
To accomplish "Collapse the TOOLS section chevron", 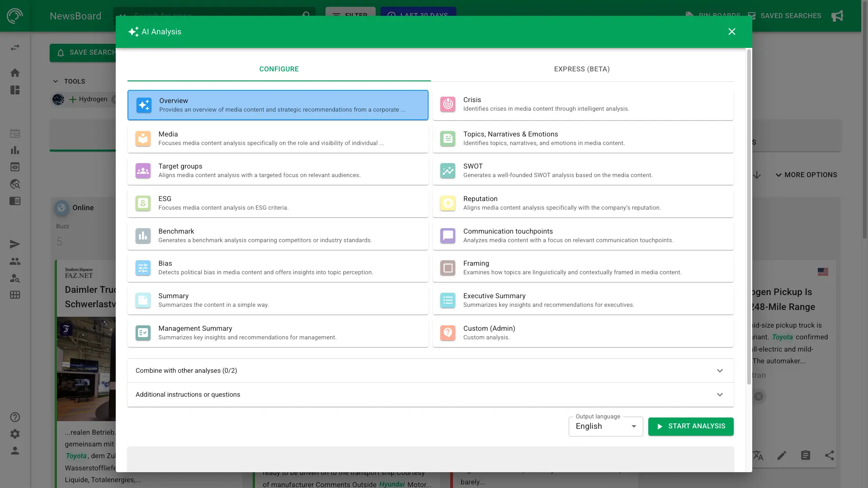I will pyautogui.click(x=56, y=81).
